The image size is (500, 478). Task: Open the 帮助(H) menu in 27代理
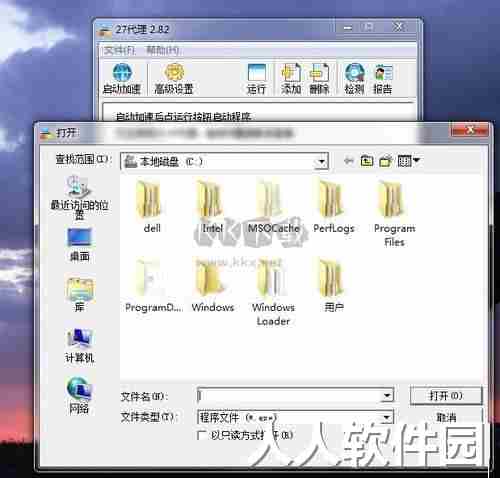click(162, 50)
